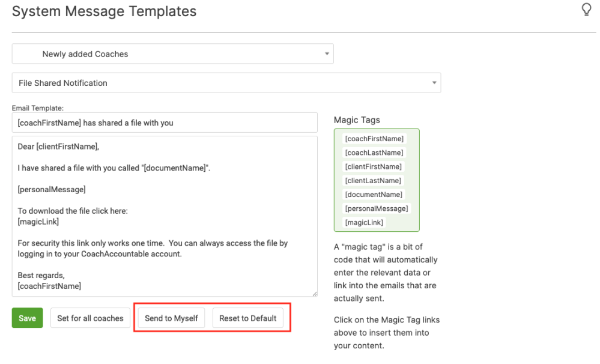This screenshot has width=600, height=364.
Task: Click the email subject line field
Action: point(164,123)
